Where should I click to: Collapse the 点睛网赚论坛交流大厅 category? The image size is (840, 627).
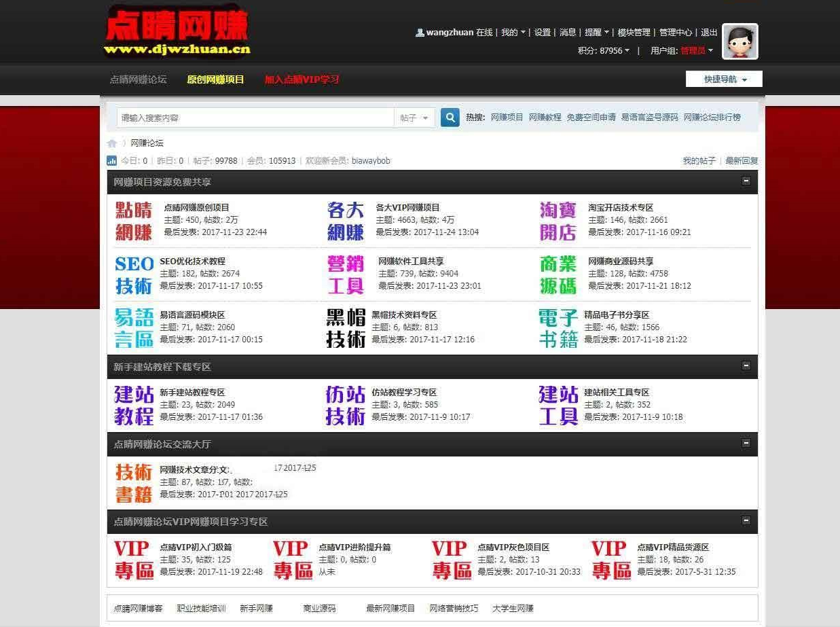pos(746,444)
